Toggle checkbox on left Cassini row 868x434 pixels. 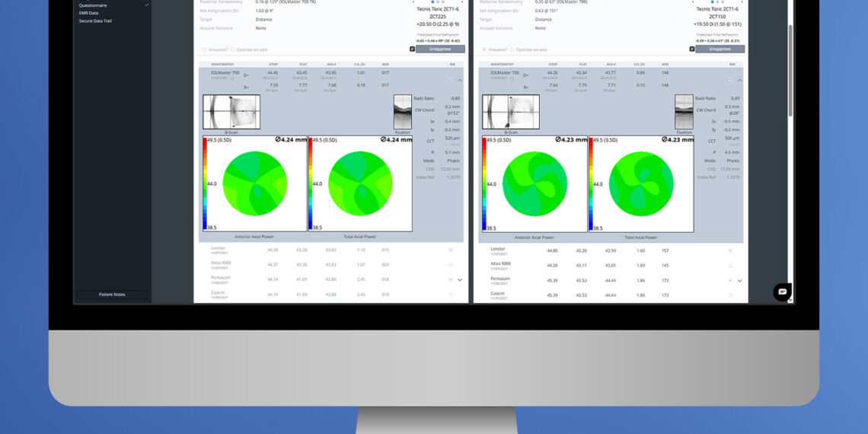click(451, 295)
